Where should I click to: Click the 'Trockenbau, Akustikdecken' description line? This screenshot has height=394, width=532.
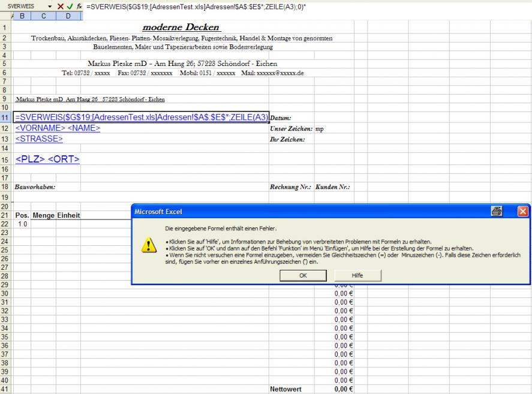[182, 38]
